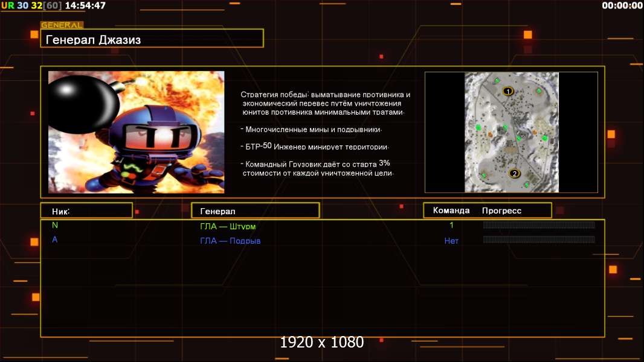Click ГЛА — Подрыв general entry
Viewport: 644px width, 362px height.
coord(230,241)
